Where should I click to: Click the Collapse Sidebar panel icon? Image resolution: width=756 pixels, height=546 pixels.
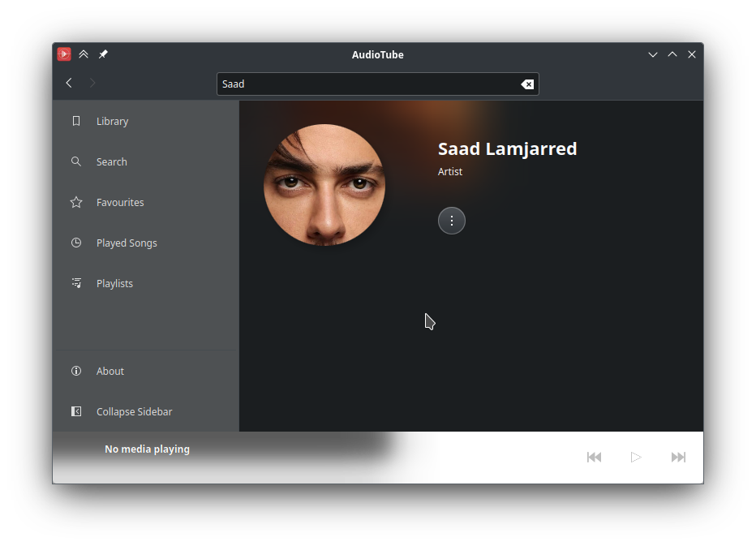[x=76, y=411]
